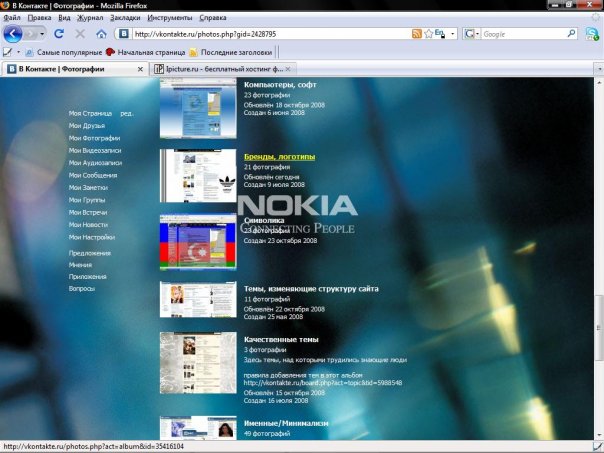Click the pencil icon on the bookmarks toolbar
The image size is (604, 453).
(7, 52)
